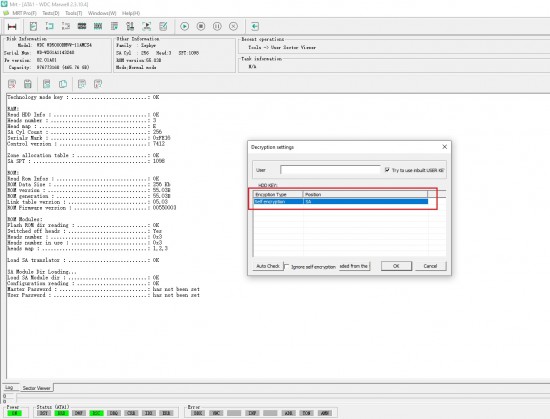
Task: Click the BBK error indicator
Action: pos(198,413)
